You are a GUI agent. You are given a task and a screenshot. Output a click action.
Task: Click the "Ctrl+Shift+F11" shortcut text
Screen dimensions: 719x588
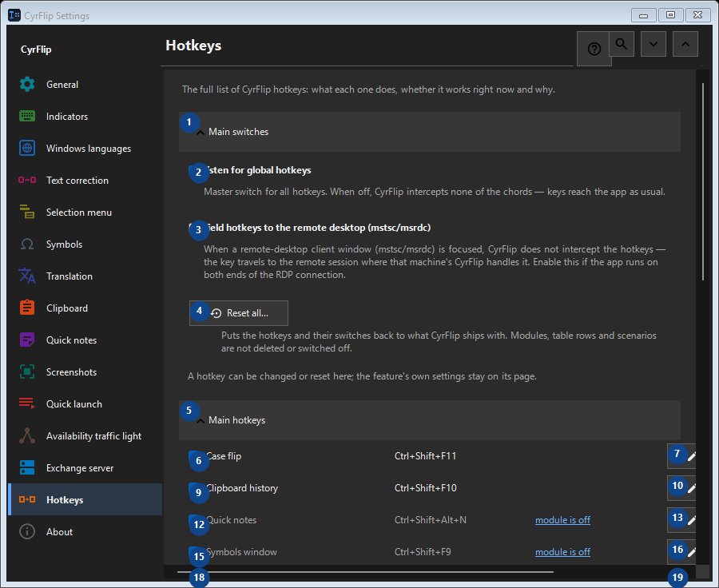pyautogui.click(x=425, y=456)
